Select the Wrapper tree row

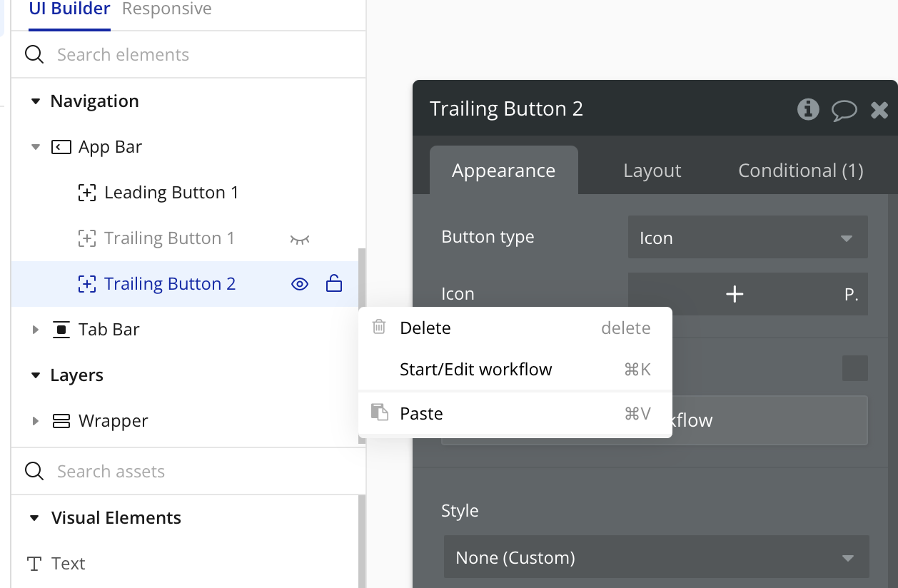(185, 421)
